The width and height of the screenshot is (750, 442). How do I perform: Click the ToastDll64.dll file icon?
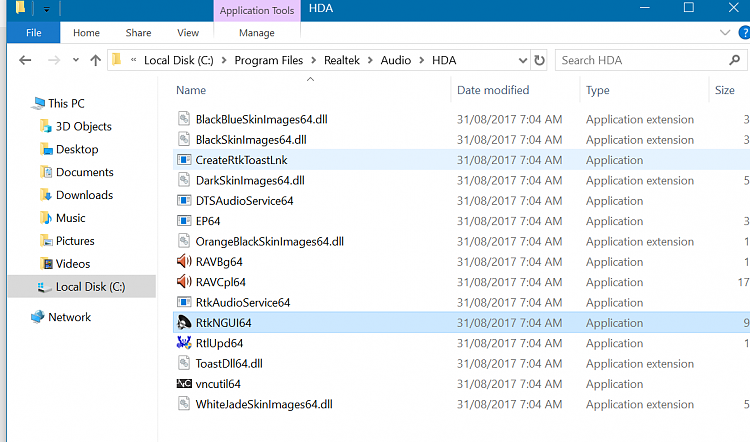point(184,363)
